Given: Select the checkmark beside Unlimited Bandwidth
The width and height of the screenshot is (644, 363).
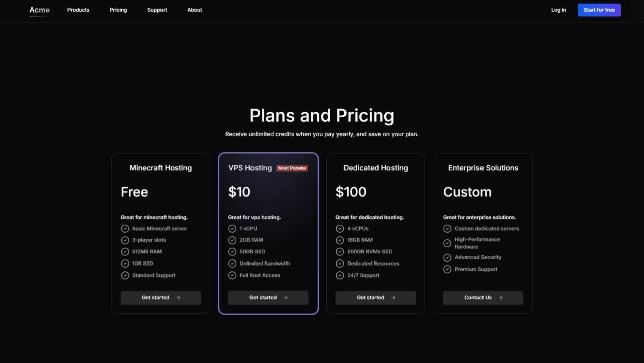Looking at the screenshot, I should (x=232, y=263).
